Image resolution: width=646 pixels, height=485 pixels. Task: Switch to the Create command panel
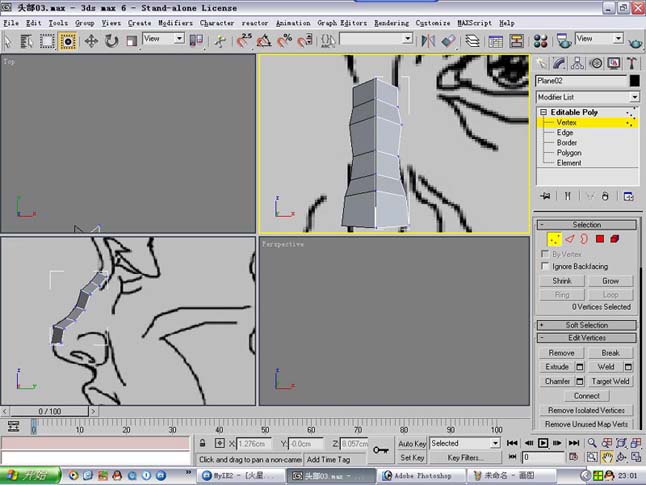coord(541,63)
